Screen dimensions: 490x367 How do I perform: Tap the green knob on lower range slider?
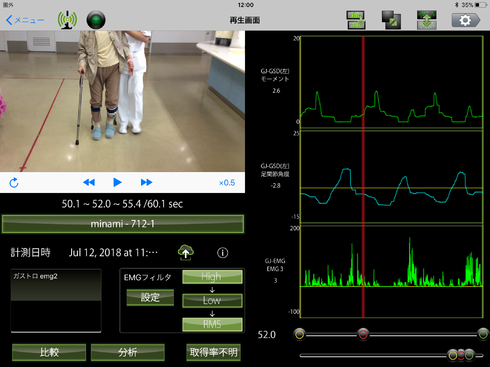(x=469, y=355)
